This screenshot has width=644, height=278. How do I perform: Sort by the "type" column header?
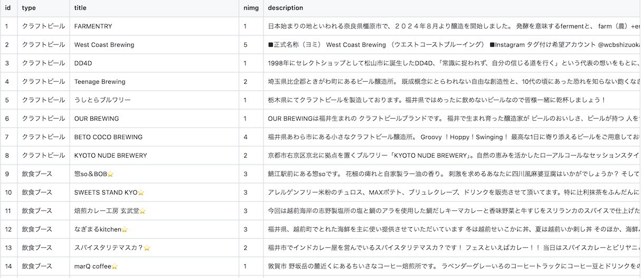click(x=29, y=8)
